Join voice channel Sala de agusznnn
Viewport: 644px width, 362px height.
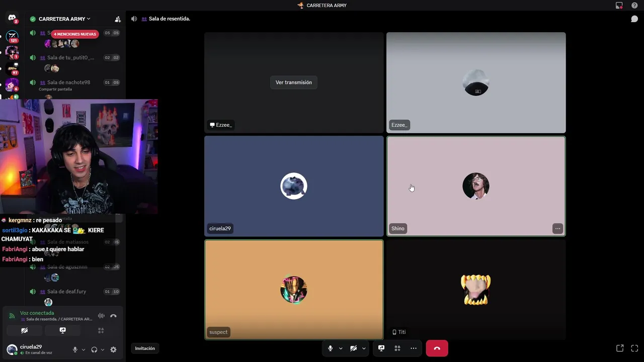pos(67,267)
